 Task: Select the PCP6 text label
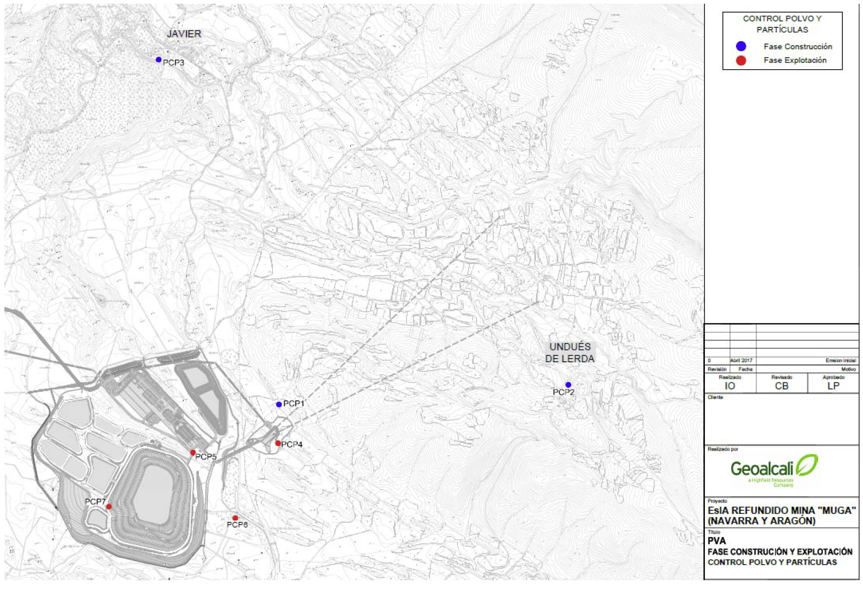237,525
